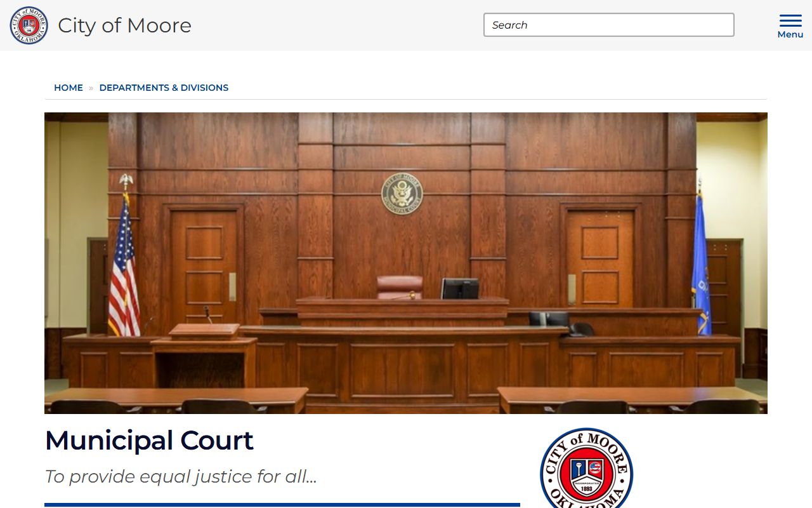Open the hamburger menu icon

tap(790, 20)
